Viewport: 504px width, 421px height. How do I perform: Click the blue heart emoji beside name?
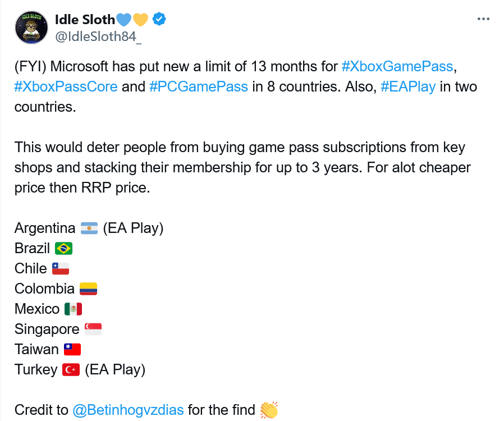click(123, 19)
